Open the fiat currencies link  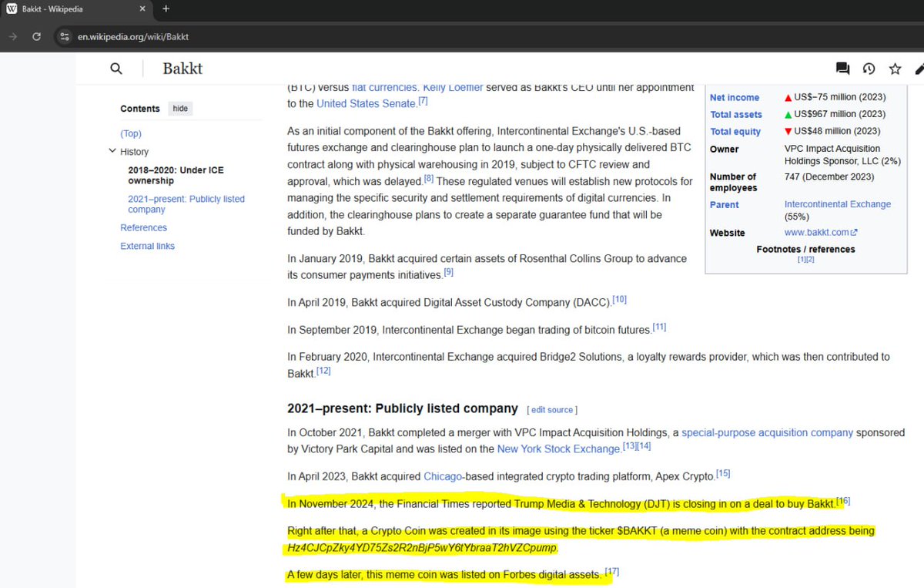coord(385,87)
